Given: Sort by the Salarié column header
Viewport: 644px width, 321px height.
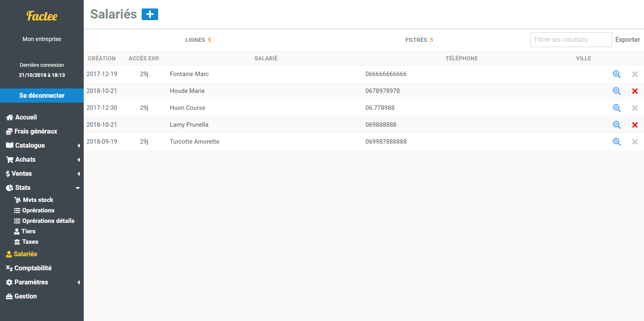Looking at the screenshot, I should coord(266,58).
